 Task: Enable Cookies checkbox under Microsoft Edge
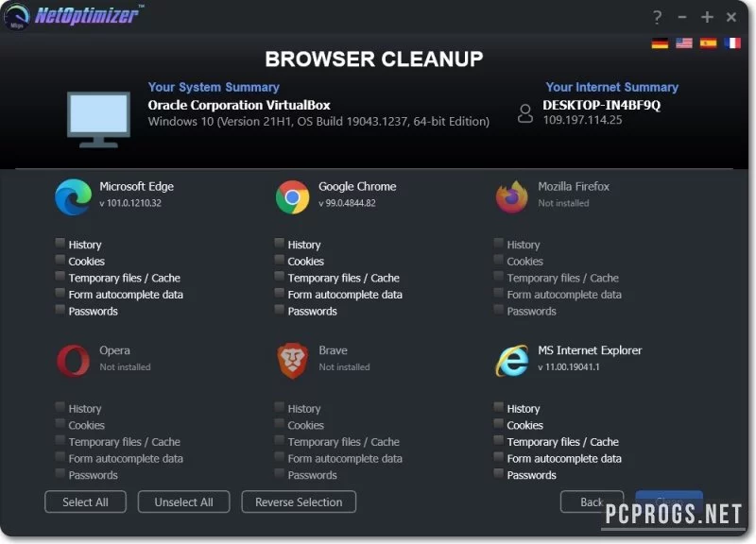point(60,259)
